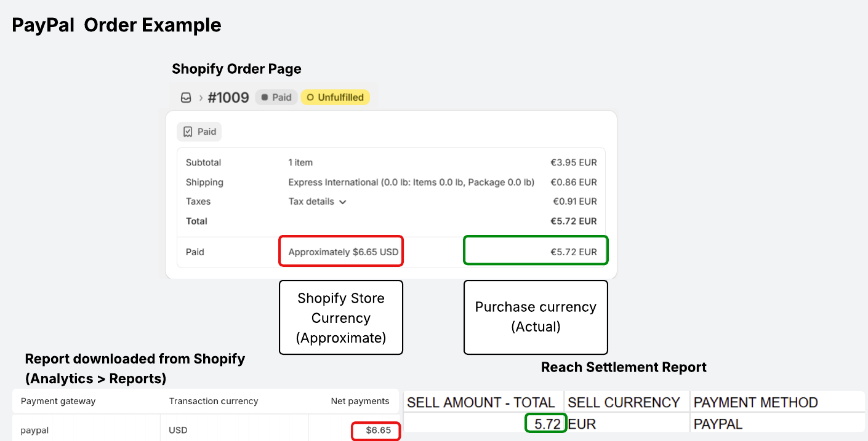The width and height of the screenshot is (868, 441).
Task: Click the Shipping row label
Action: (204, 182)
